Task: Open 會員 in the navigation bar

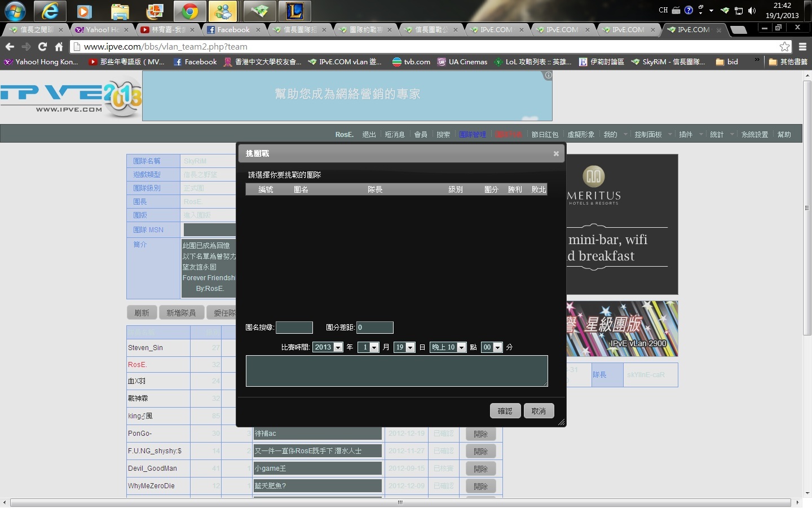Action: [421, 135]
